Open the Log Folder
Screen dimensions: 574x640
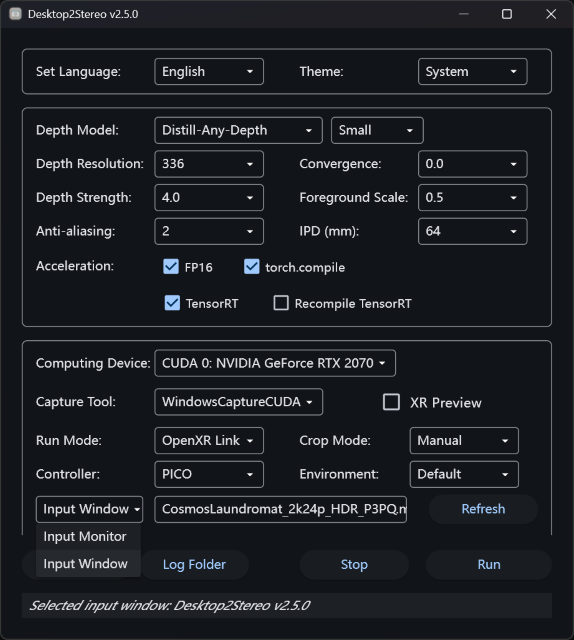194,564
